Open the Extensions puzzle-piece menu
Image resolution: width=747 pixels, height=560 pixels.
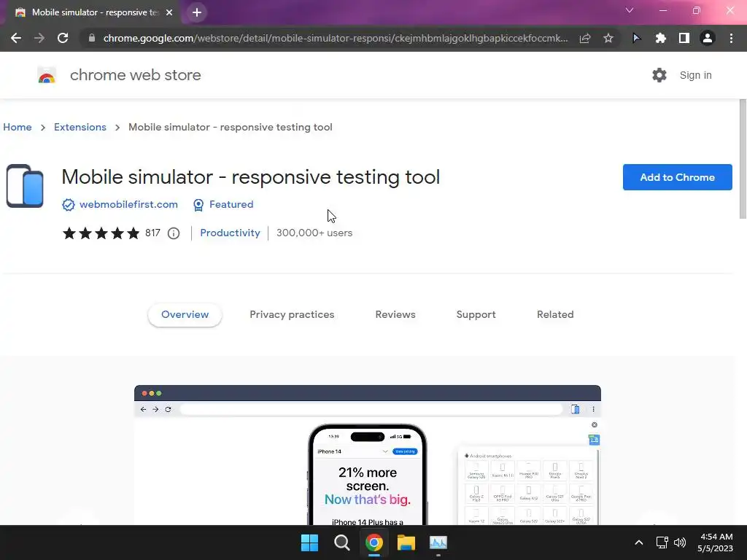click(660, 38)
